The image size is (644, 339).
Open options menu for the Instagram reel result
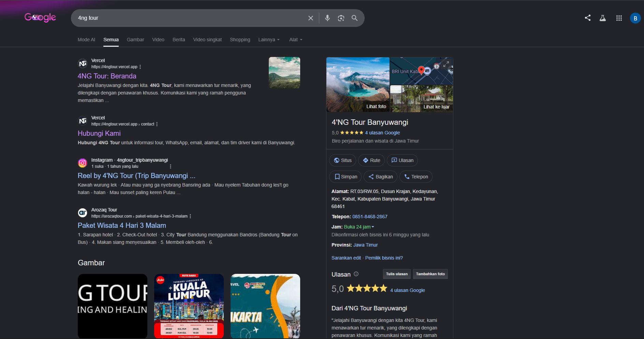pos(171,166)
